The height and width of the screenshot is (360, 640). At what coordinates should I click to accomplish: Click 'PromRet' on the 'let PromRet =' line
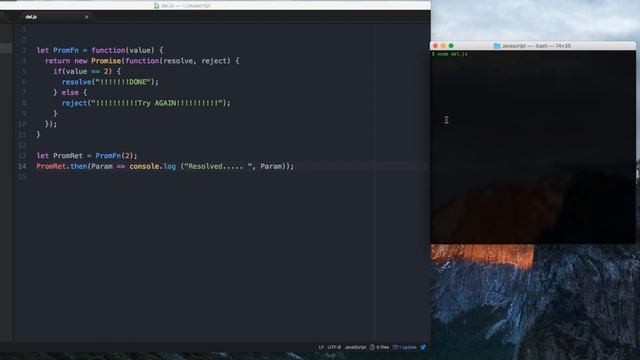(x=68, y=156)
